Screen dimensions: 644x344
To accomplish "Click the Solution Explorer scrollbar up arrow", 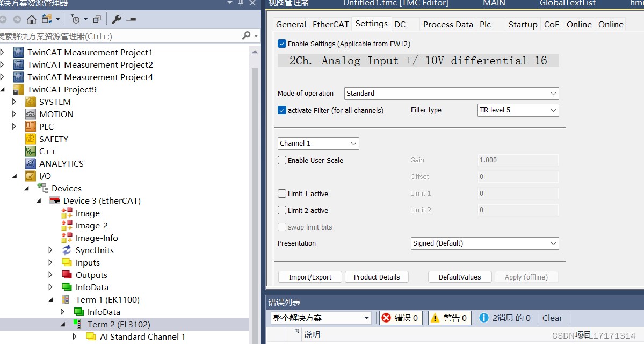I will coord(255,52).
